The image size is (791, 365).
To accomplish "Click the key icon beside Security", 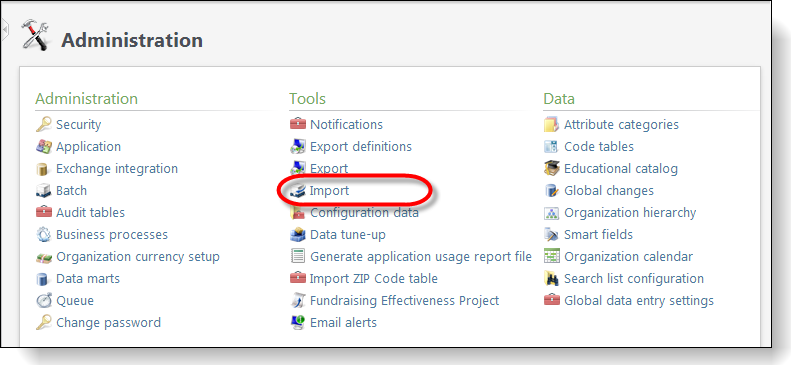I will (44, 125).
